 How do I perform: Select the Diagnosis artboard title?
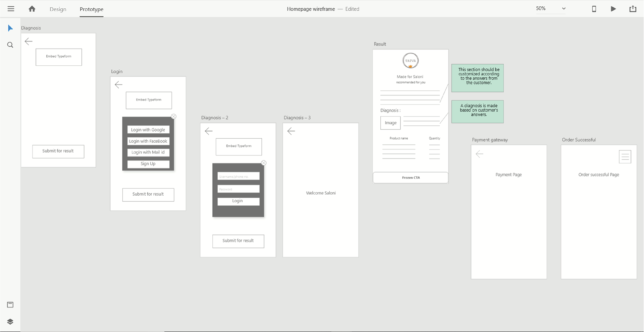tap(31, 28)
